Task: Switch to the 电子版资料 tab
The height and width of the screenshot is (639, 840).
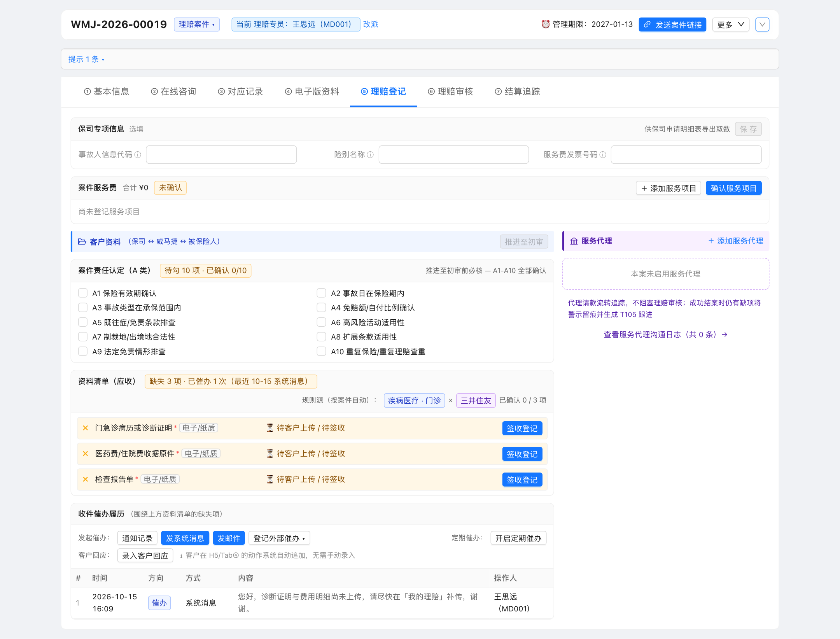Action: point(312,91)
